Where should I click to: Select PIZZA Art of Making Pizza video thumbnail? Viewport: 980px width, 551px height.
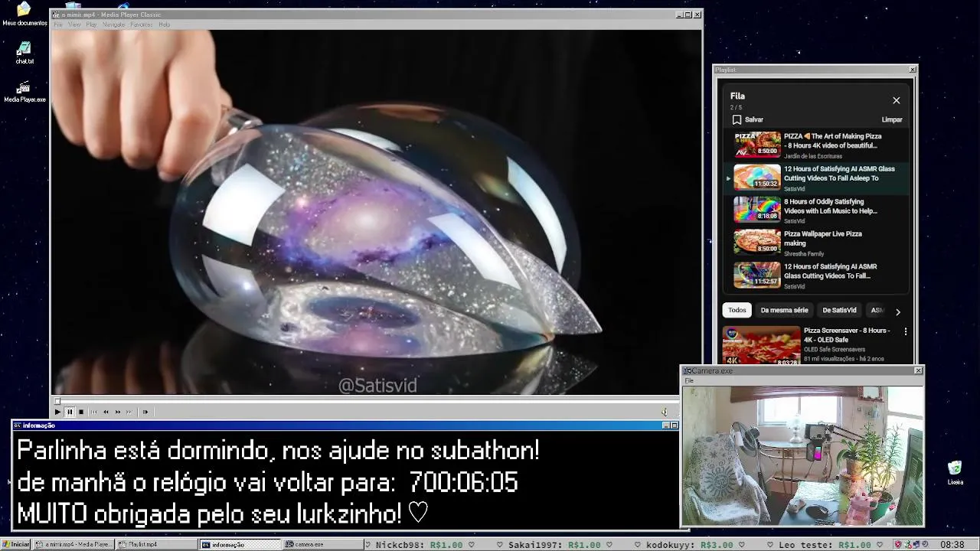(757, 145)
